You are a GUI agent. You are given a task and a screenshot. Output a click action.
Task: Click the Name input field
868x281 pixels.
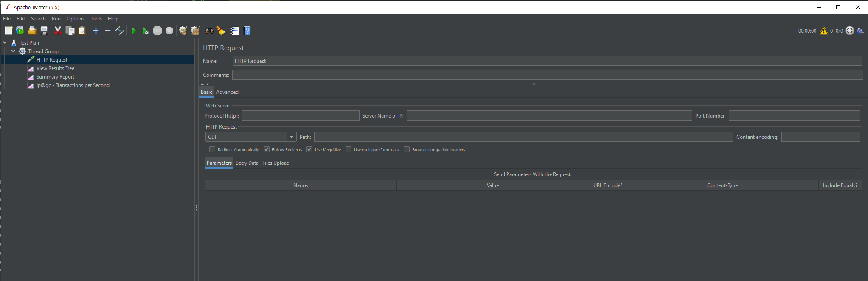[x=548, y=61]
